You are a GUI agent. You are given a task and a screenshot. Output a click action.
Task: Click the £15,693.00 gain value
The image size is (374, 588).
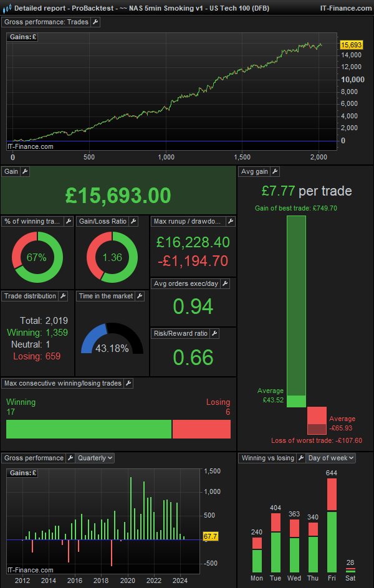pos(118,195)
